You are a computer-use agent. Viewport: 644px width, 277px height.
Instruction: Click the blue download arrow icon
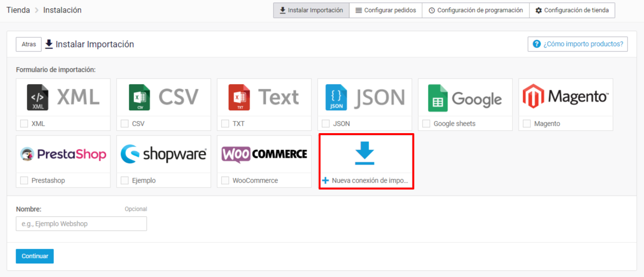point(365,154)
